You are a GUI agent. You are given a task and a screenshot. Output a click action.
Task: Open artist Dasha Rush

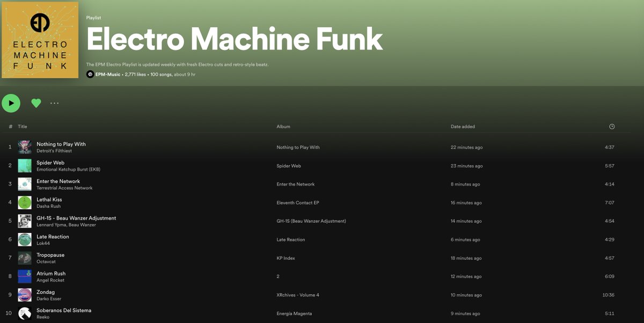[x=48, y=207]
